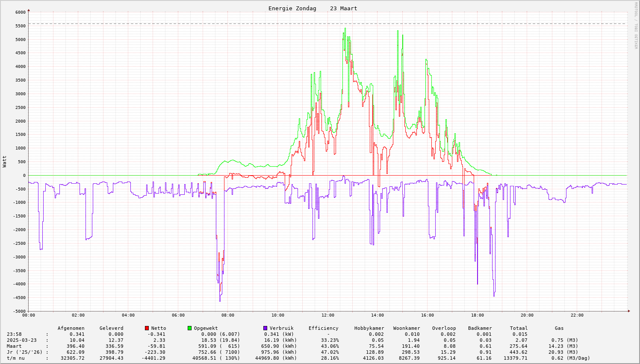Image resolution: width=640 pixels, height=364 pixels.
Task: Select the Geleverd column header
Action: click(111, 328)
